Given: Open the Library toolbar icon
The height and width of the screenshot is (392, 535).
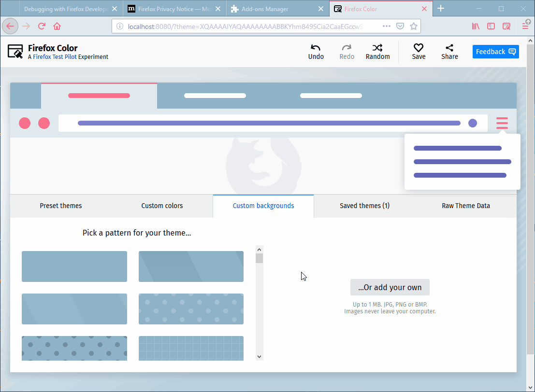Looking at the screenshot, I should (476, 26).
